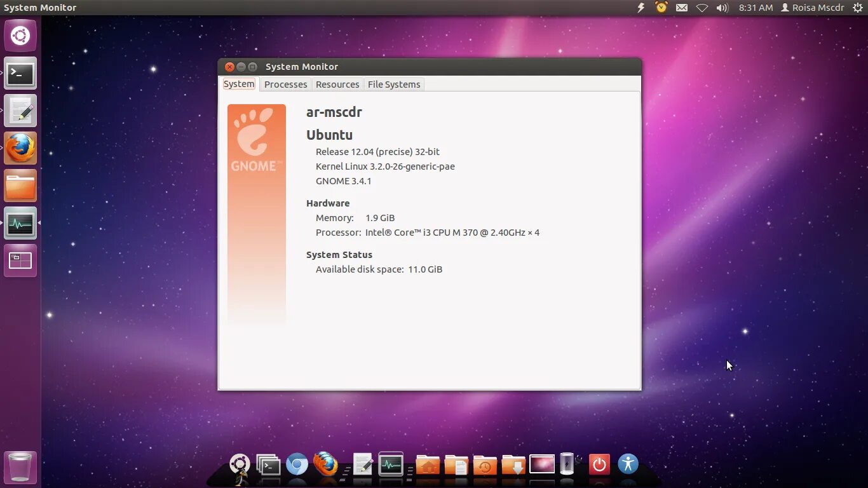Open the Ubuntu Dash home button
This screenshot has height=488, width=868.
(x=20, y=36)
